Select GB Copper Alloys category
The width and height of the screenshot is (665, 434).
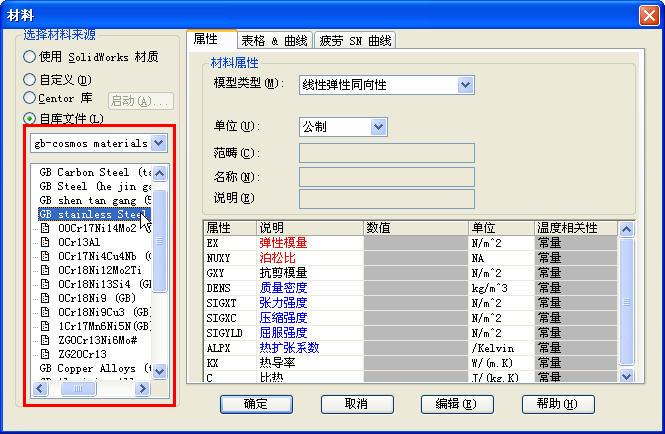95,368
